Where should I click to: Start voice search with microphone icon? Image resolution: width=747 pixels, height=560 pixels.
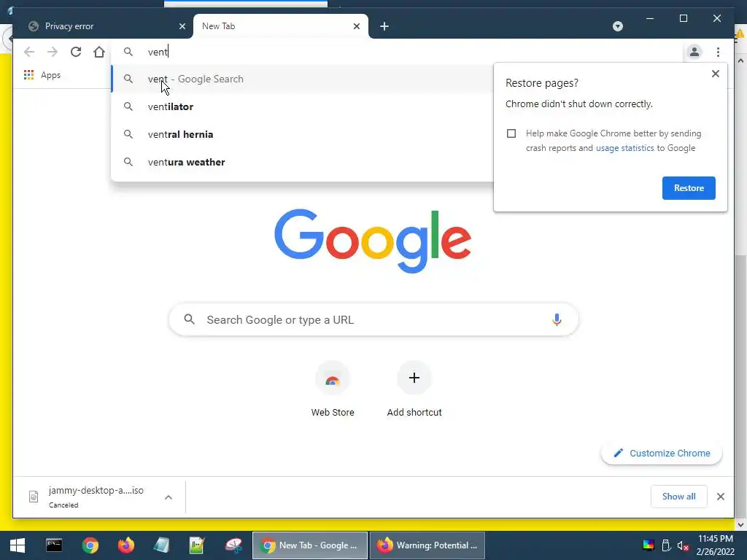point(557,319)
